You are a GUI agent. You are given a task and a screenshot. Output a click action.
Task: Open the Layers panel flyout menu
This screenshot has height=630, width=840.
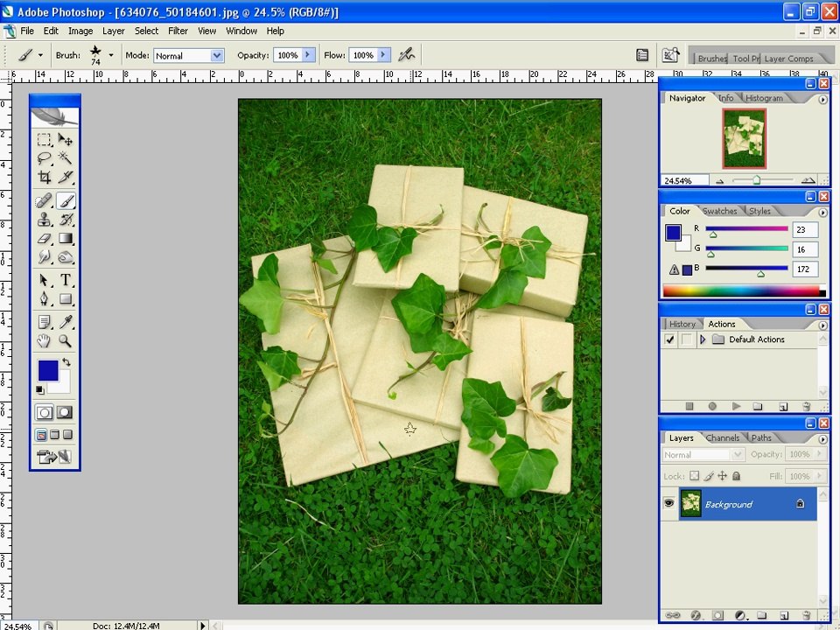(x=822, y=439)
